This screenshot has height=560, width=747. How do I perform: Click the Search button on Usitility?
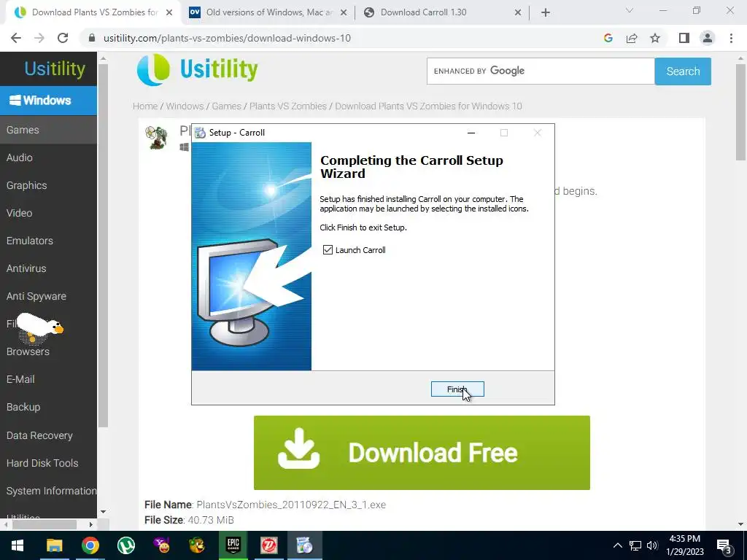(683, 71)
